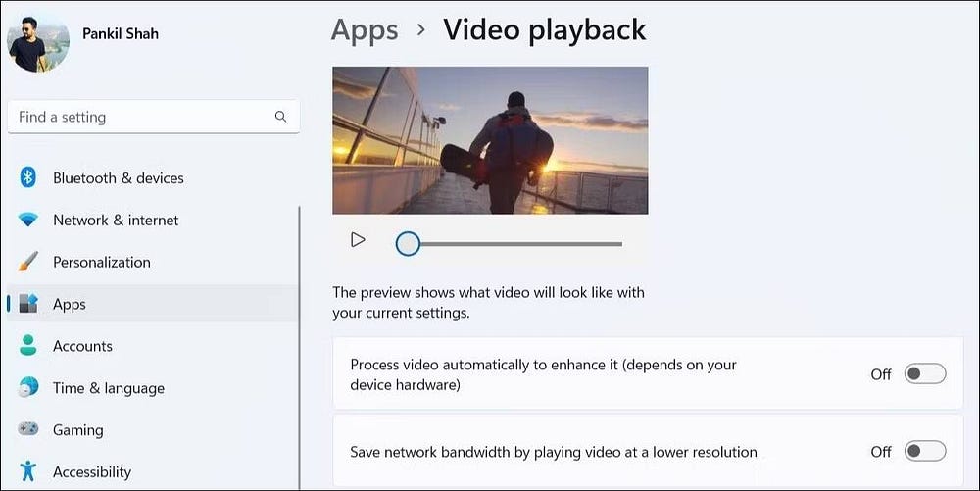Toggle Save network bandwidth lower resolution switch
Viewport: 980px width, 491px height.
(x=925, y=451)
